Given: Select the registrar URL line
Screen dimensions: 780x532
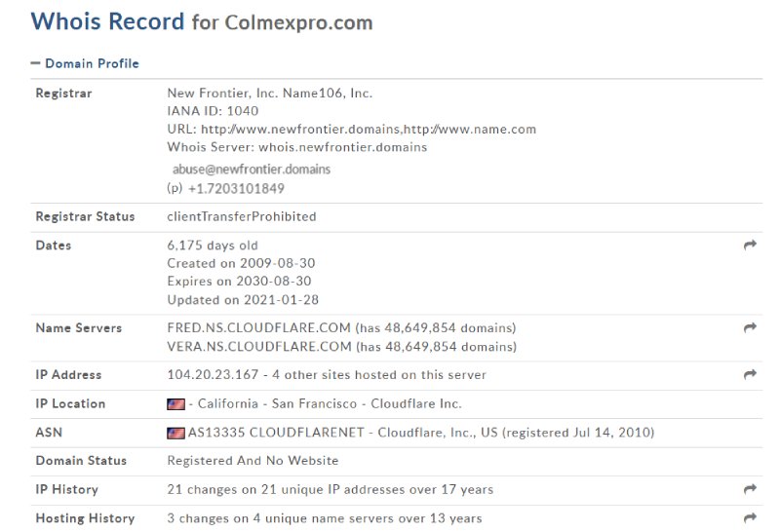Looking at the screenshot, I should tap(352, 130).
